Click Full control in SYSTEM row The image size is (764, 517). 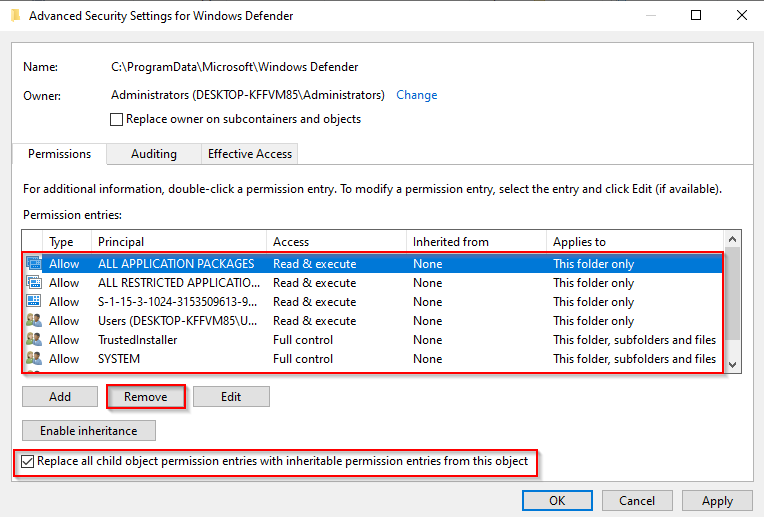pos(303,359)
